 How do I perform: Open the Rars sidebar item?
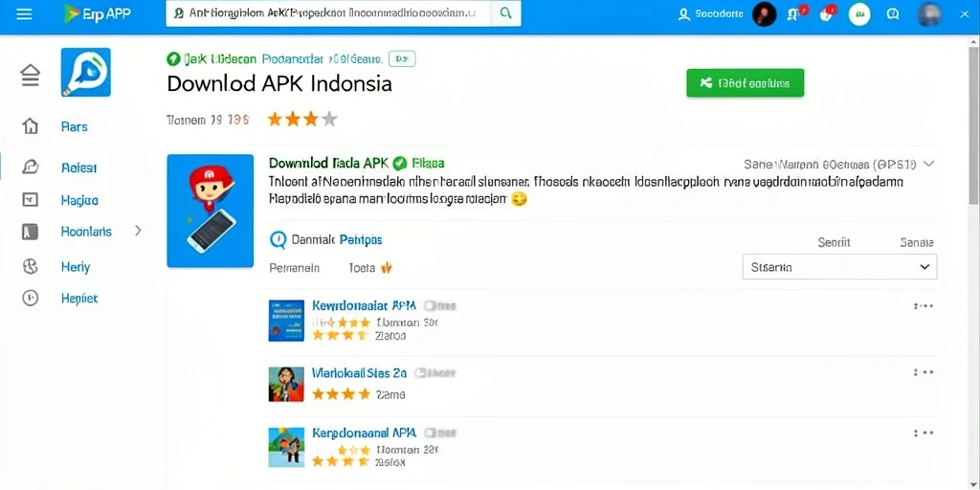(75, 127)
